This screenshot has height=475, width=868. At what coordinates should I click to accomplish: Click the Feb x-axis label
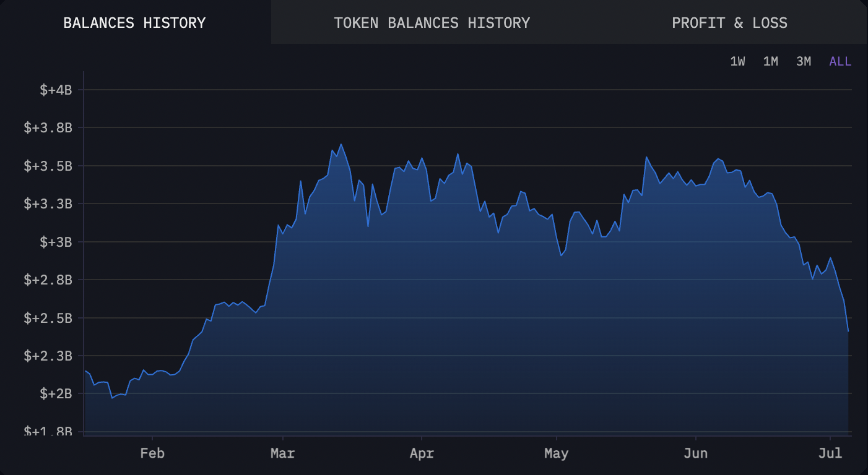(x=152, y=453)
